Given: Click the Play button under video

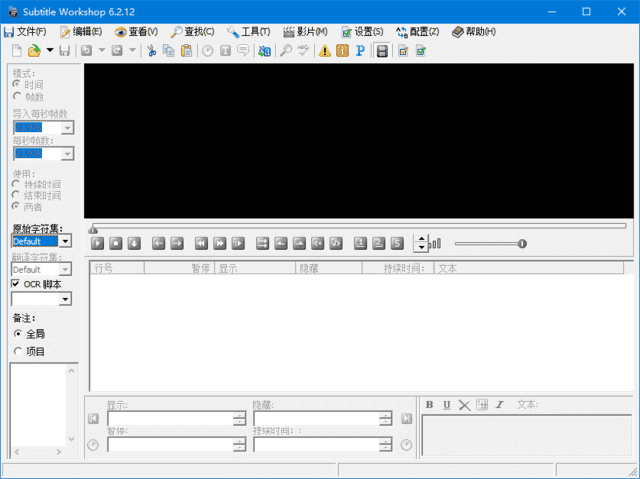Looking at the screenshot, I should [x=97, y=244].
